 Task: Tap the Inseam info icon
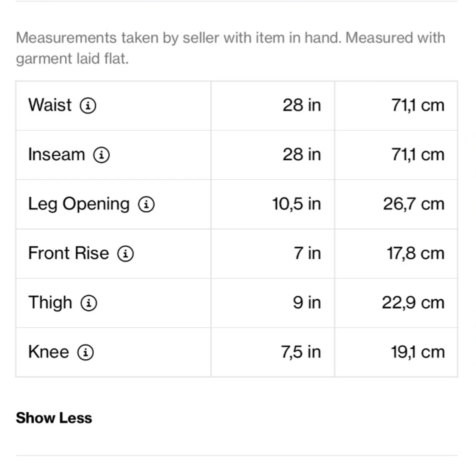(102, 155)
